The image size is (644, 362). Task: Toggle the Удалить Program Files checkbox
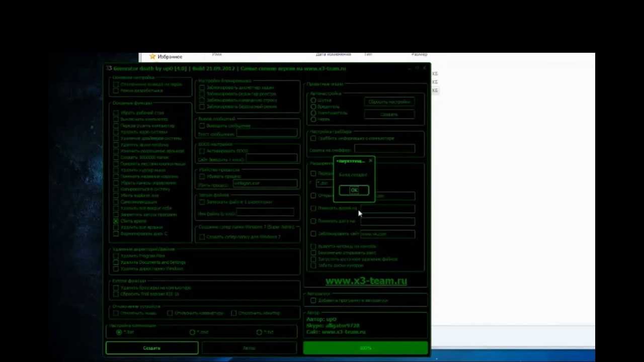[x=116, y=256]
